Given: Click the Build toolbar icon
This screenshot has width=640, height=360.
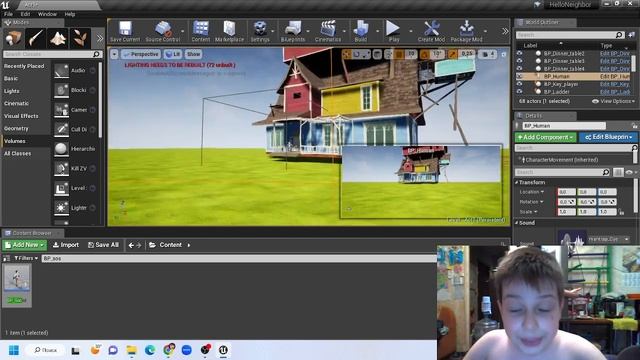Looking at the screenshot, I should click(x=360, y=31).
